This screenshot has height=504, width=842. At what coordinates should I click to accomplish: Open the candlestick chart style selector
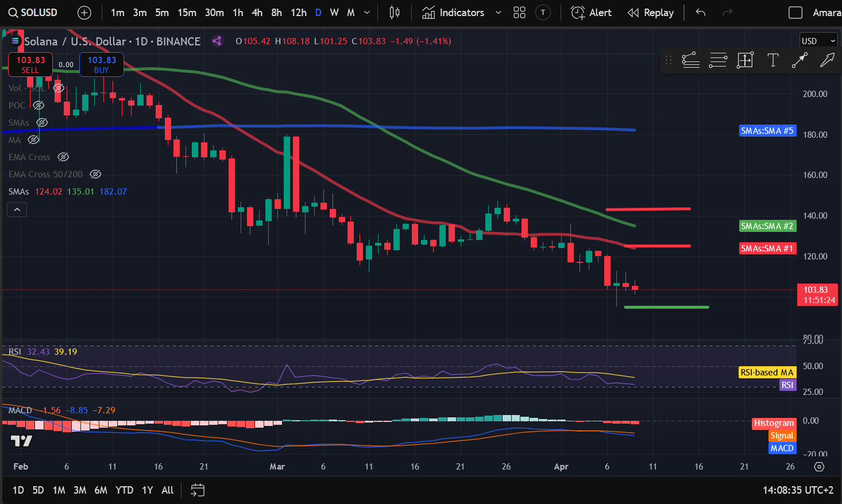click(395, 13)
